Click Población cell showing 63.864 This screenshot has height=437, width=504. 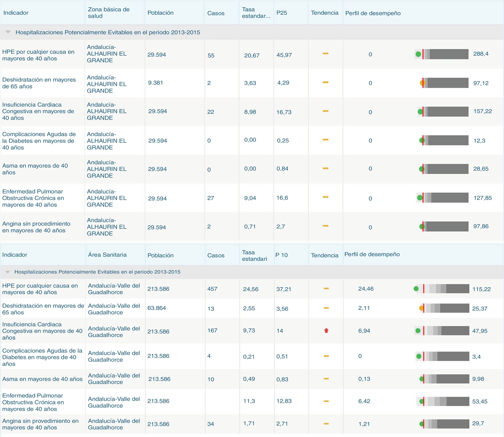coord(157,308)
